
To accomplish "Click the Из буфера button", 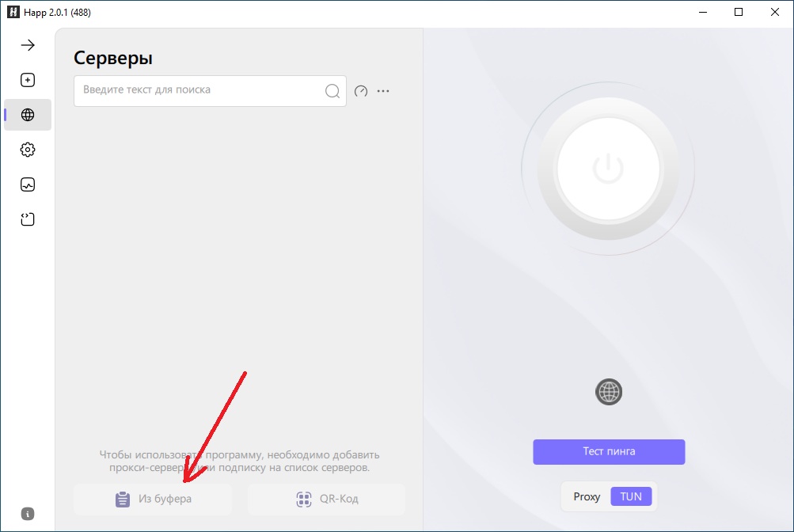I will (x=153, y=500).
